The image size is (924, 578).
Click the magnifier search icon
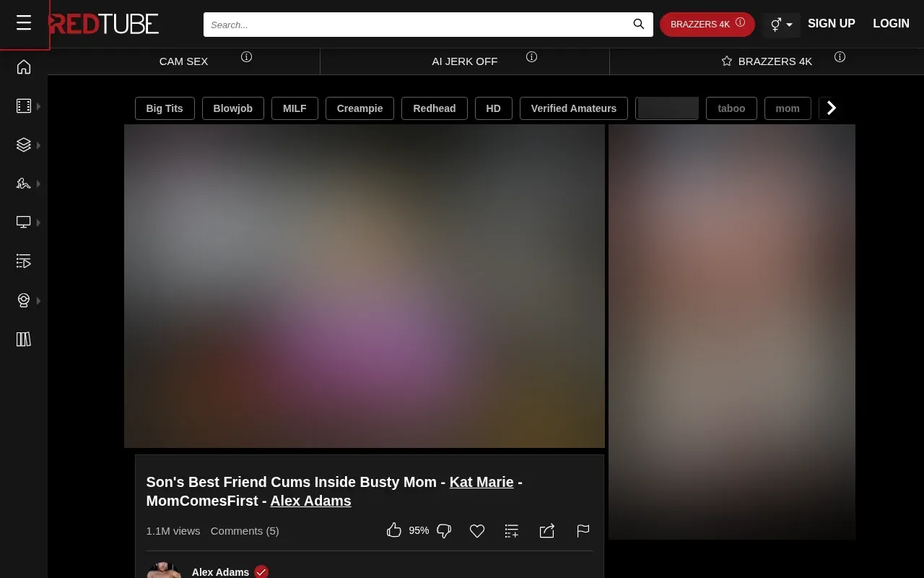tap(639, 24)
